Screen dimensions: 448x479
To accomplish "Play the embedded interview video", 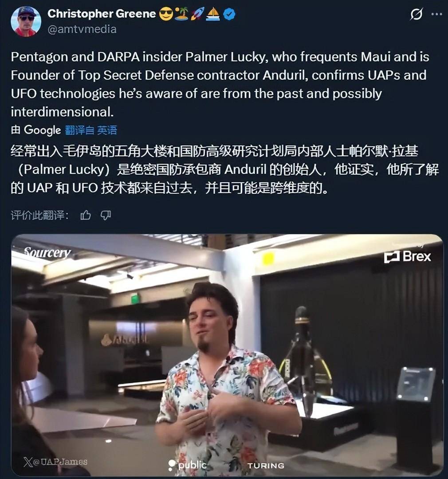I will coord(227,355).
